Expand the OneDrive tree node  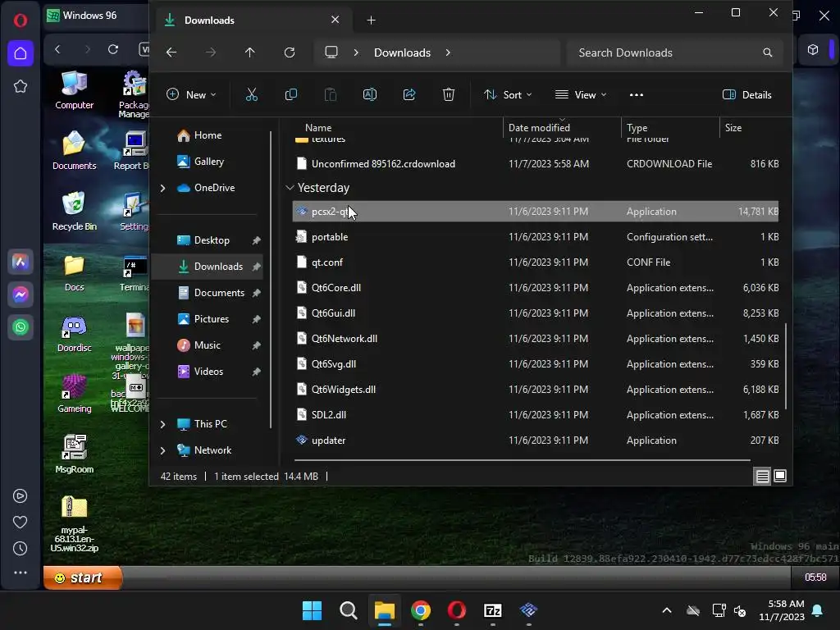click(x=163, y=188)
